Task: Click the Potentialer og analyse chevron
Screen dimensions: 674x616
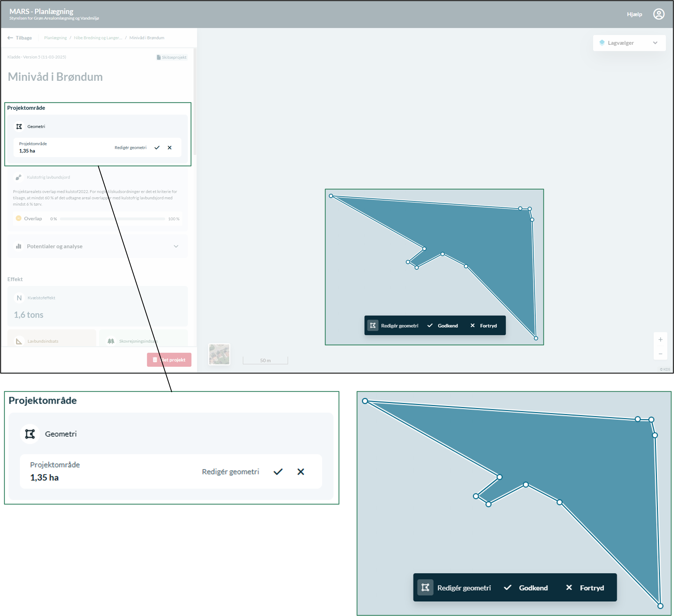Action: pyautogui.click(x=176, y=246)
